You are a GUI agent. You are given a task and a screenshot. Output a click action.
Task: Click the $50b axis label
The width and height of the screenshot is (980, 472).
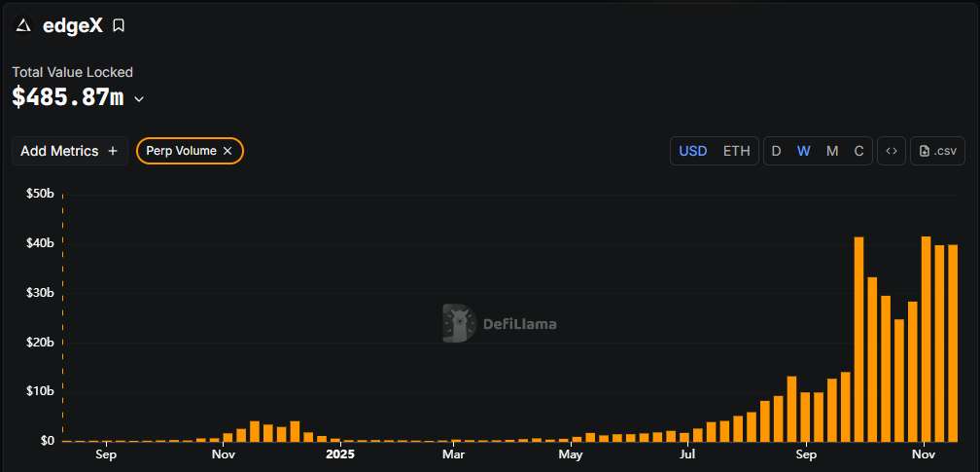pos(40,194)
